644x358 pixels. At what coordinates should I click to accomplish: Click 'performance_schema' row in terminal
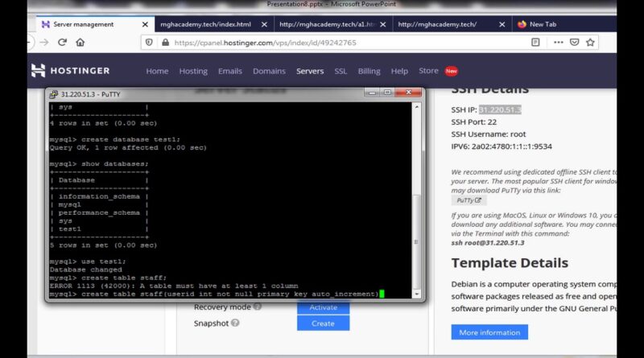pyautogui.click(x=99, y=212)
